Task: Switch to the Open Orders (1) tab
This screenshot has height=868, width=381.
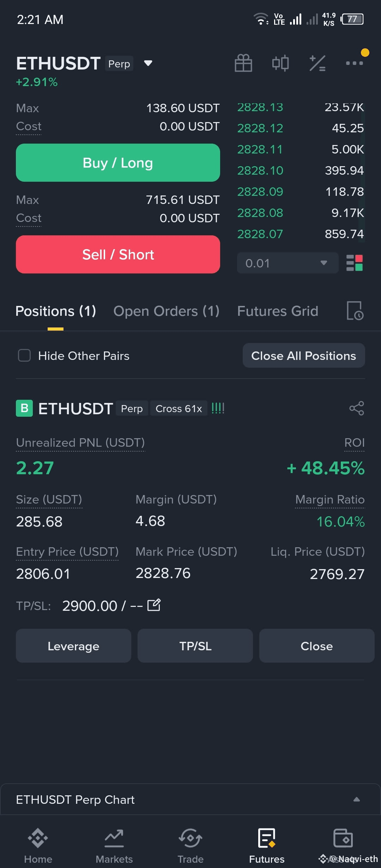Action: (167, 311)
